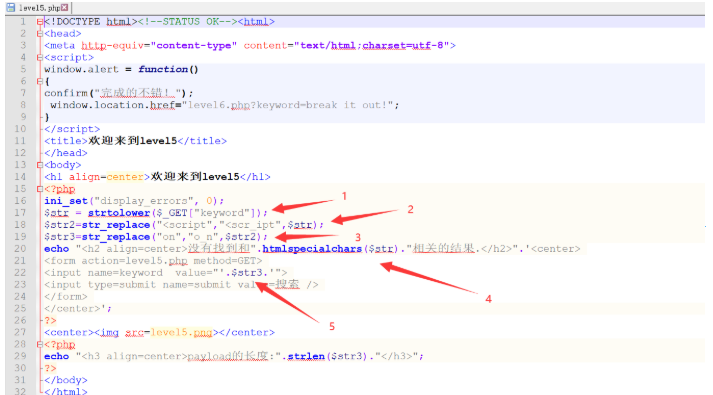
Task: Click <input name=keyword on line 22
Action: click(103, 273)
